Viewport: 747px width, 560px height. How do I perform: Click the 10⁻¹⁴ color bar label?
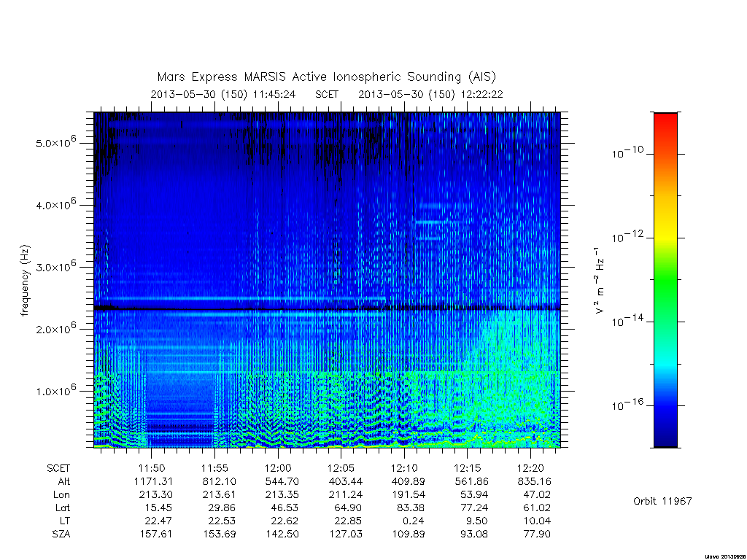pyautogui.click(x=628, y=321)
